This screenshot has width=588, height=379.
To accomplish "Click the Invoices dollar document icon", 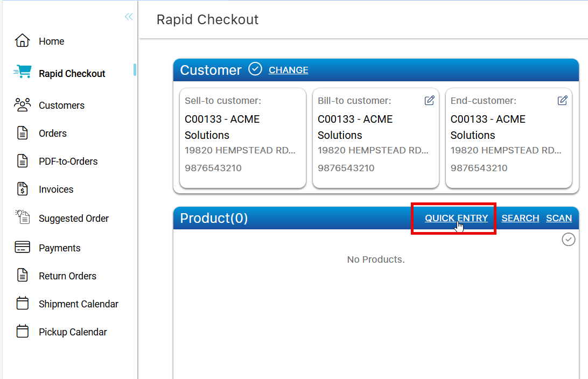I will (22, 189).
